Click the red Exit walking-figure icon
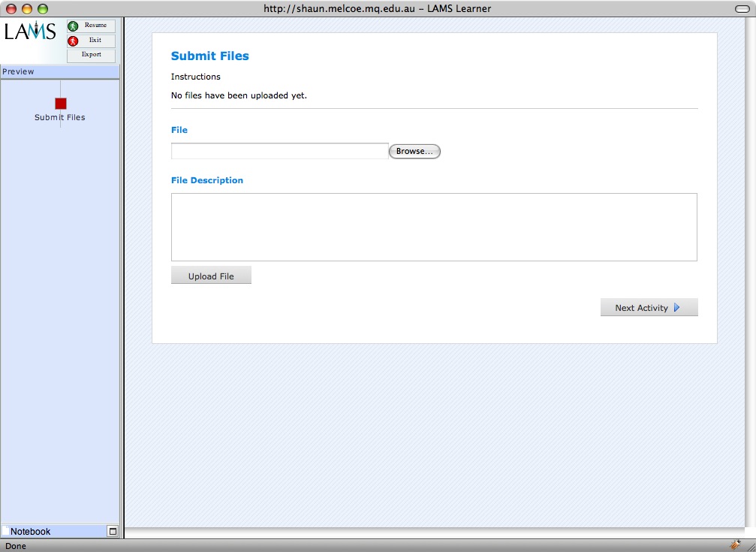Image resolution: width=756 pixels, height=552 pixels. click(73, 41)
